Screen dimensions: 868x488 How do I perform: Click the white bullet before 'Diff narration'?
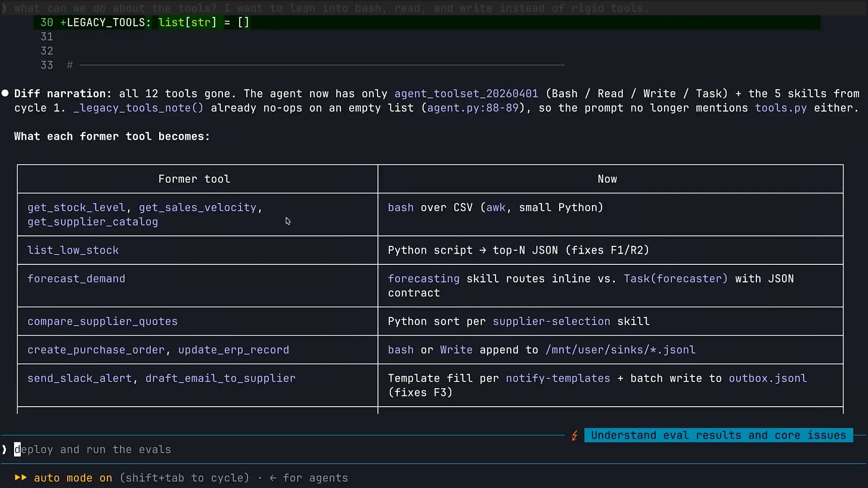5,93
